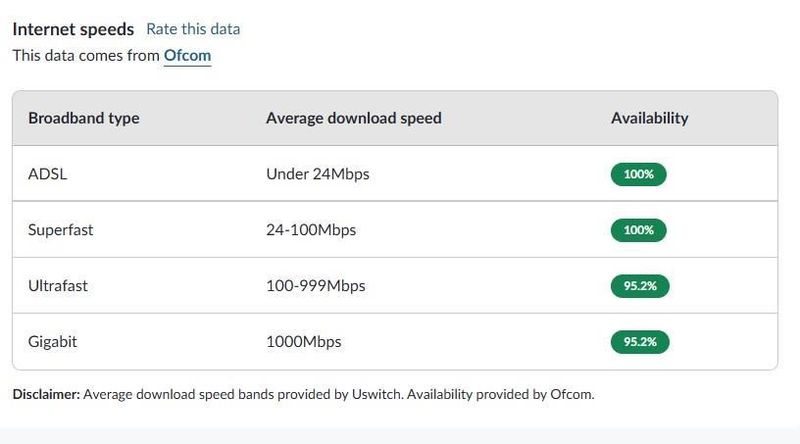Click the Average download speed column header
The height and width of the screenshot is (444, 800).
(353, 118)
